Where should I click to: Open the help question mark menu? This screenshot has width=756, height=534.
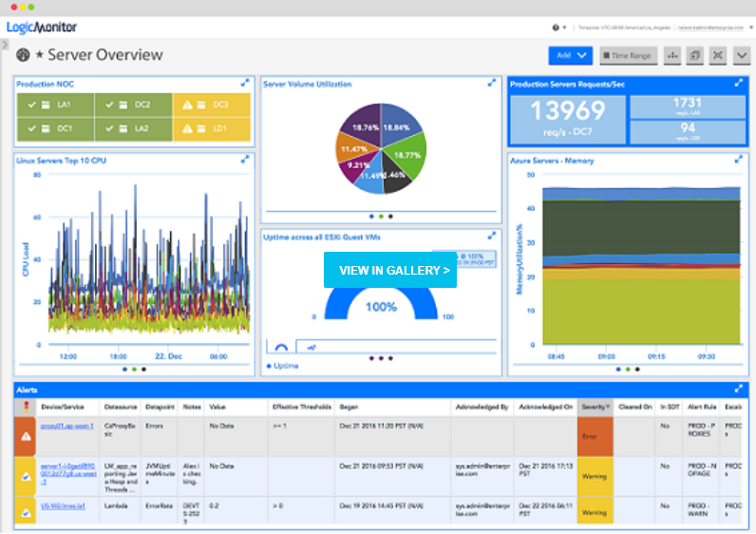tap(557, 28)
